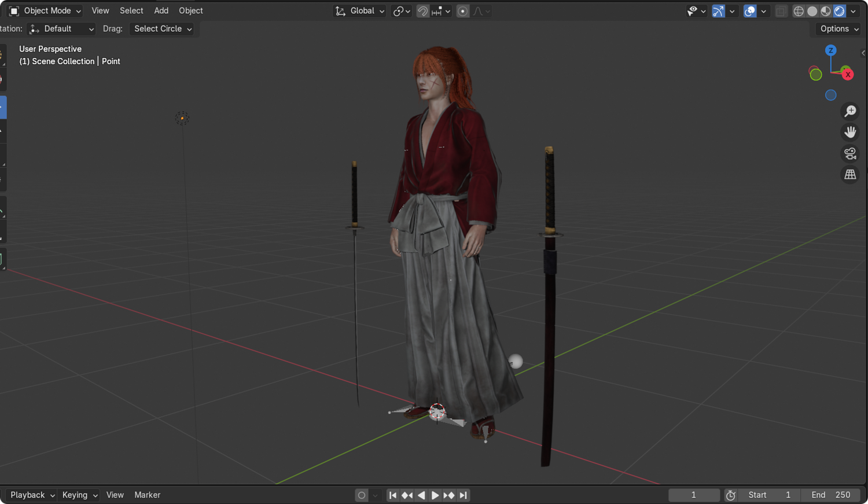Image resolution: width=868 pixels, height=504 pixels.
Task: Open the Marker menu
Action: tap(148, 495)
